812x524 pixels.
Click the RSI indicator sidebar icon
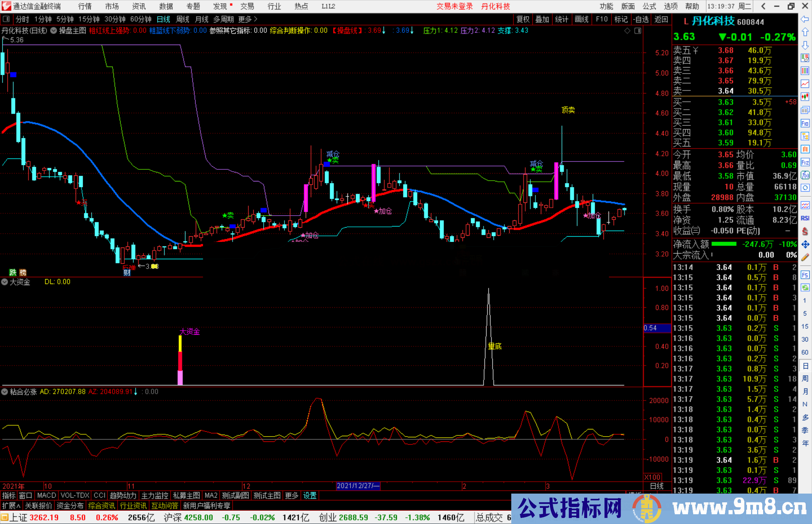[x=805, y=218]
